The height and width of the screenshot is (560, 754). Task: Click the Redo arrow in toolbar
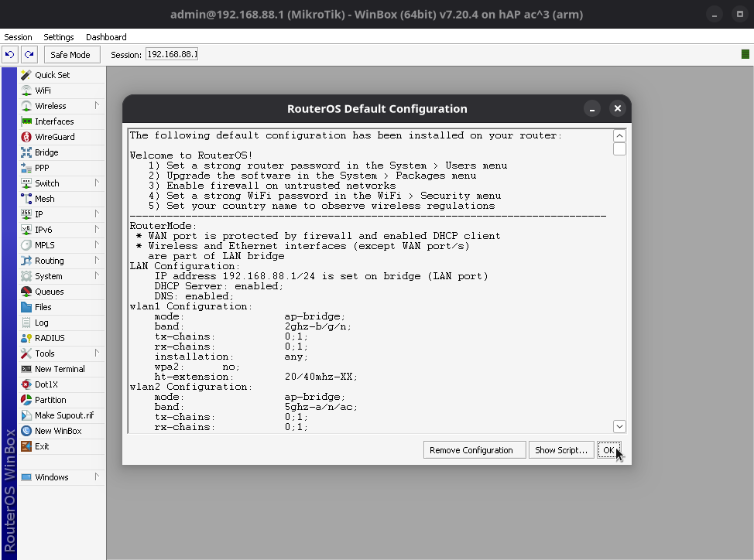(29, 54)
